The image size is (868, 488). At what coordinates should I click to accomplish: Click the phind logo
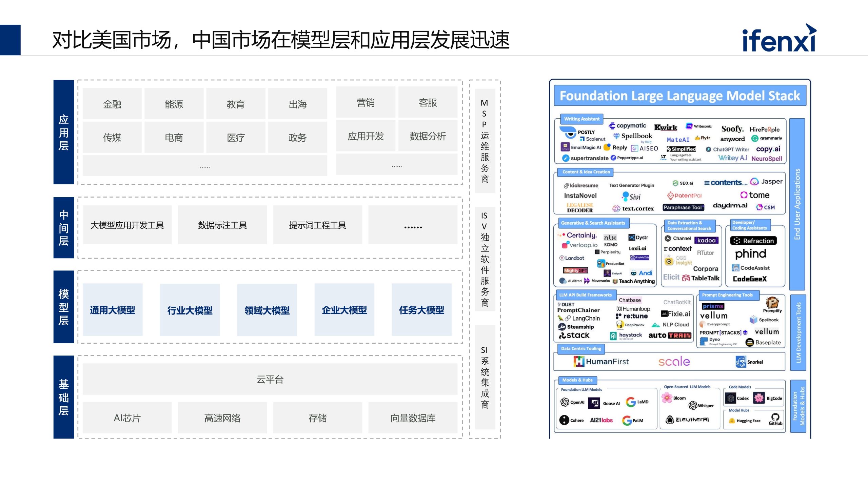(x=750, y=254)
